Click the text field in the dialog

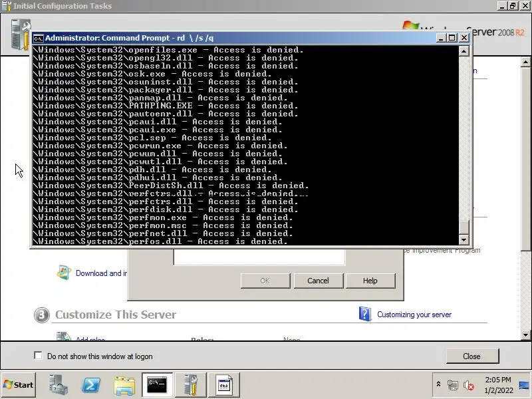[x=259, y=257]
